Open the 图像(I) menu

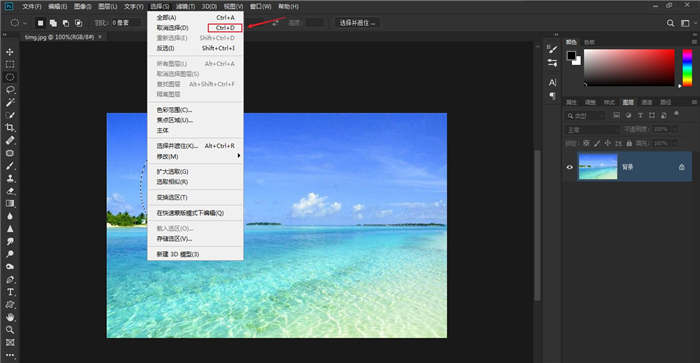[x=83, y=6]
